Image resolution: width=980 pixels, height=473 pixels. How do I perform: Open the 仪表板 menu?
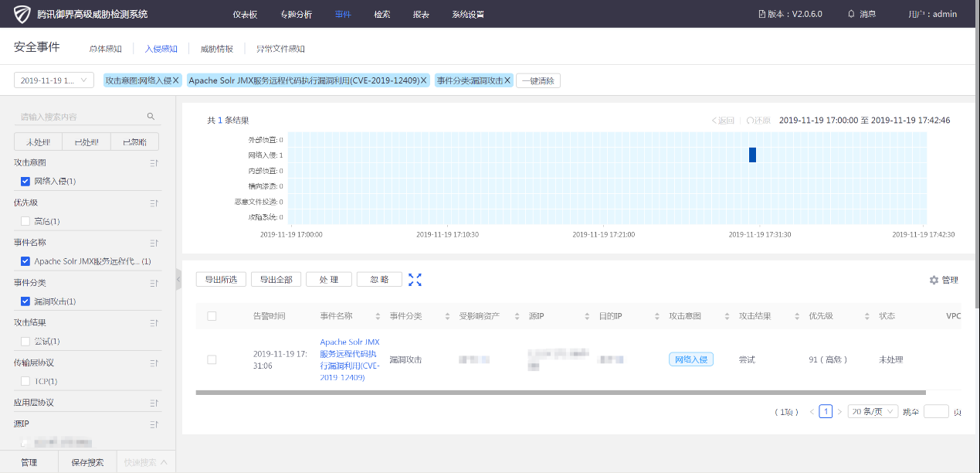click(245, 14)
